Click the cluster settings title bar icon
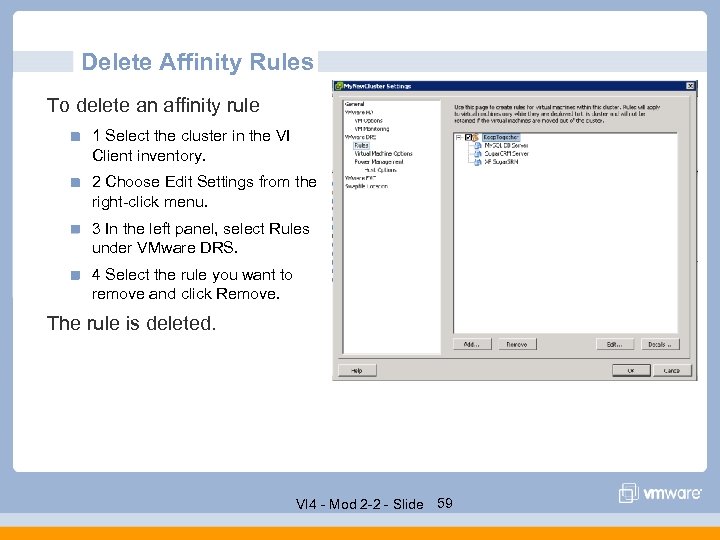Image resolution: width=720 pixels, height=540 pixels. [339, 86]
